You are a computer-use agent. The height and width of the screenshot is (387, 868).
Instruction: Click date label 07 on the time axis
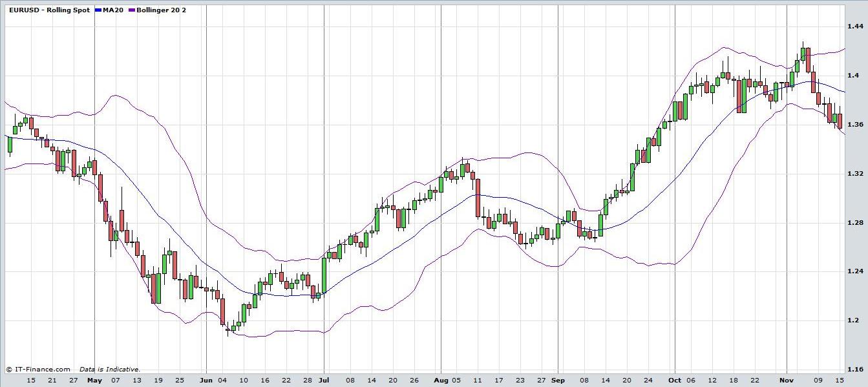(116, 381)
